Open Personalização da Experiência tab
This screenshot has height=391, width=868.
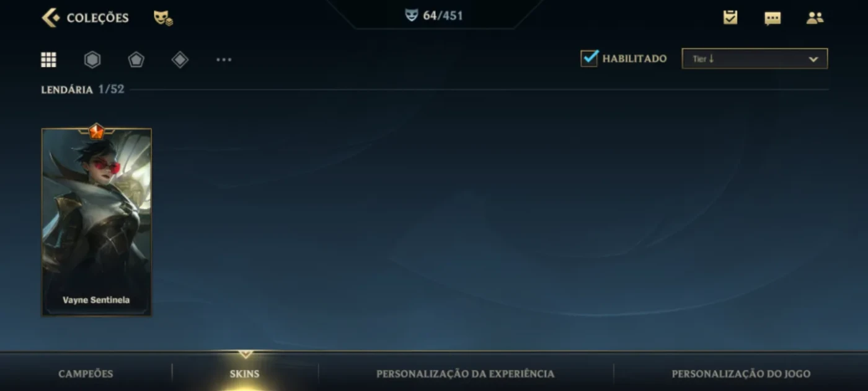[465, 374]
